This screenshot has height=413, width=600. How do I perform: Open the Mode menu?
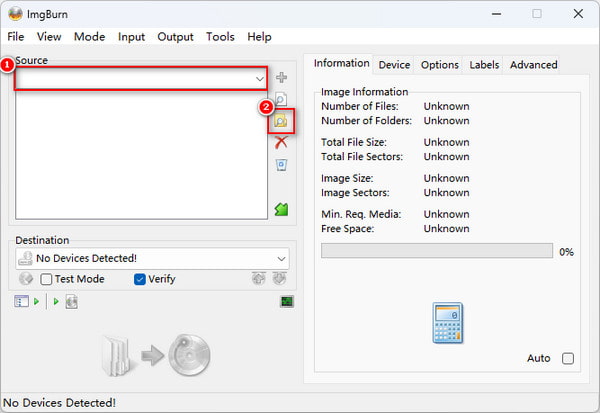click(x=90, y=37)
